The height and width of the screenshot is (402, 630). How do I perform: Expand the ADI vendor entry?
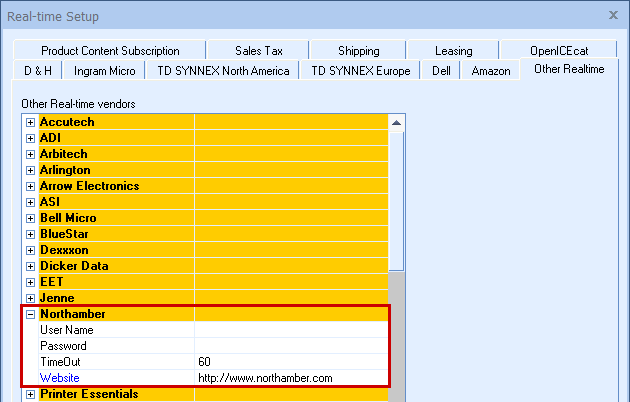click(x=31, y=138)
